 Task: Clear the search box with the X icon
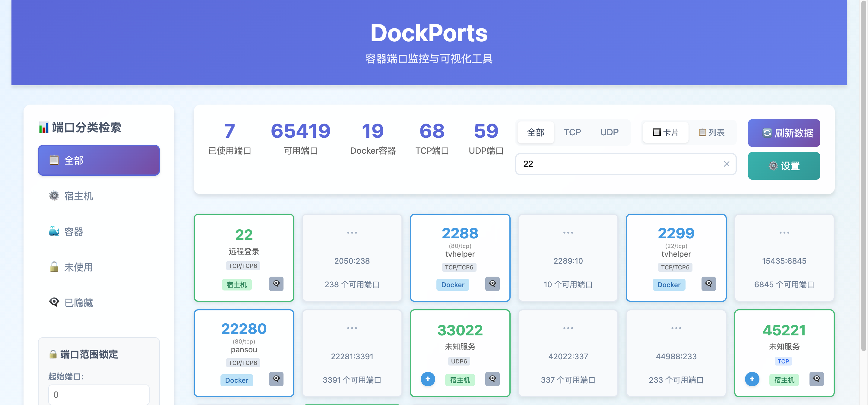(x=726, y=164)
